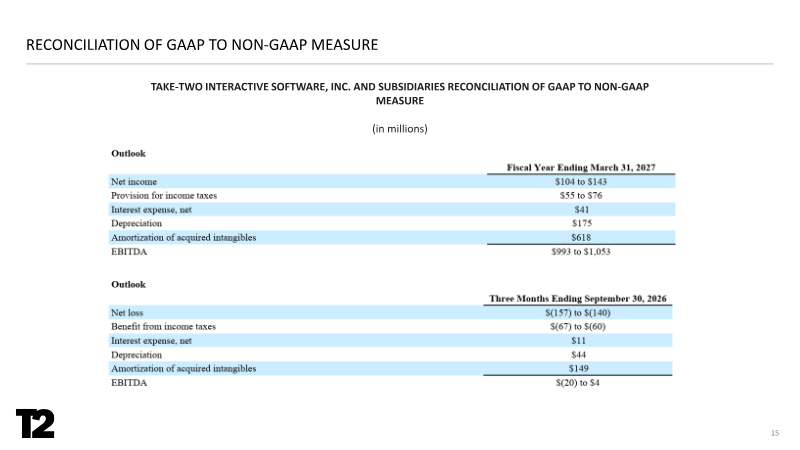Click 'Three Months Ending September 30, 2026' header

tap(578, 298)
